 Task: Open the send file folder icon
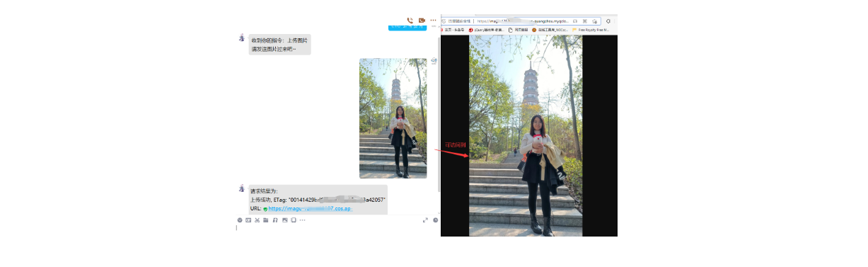(x=266, y=220)
